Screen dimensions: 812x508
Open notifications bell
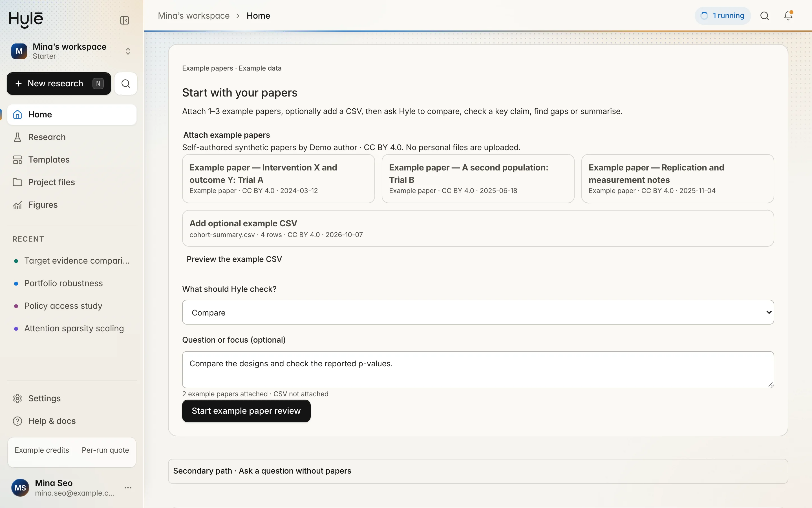tap(788, 16)
